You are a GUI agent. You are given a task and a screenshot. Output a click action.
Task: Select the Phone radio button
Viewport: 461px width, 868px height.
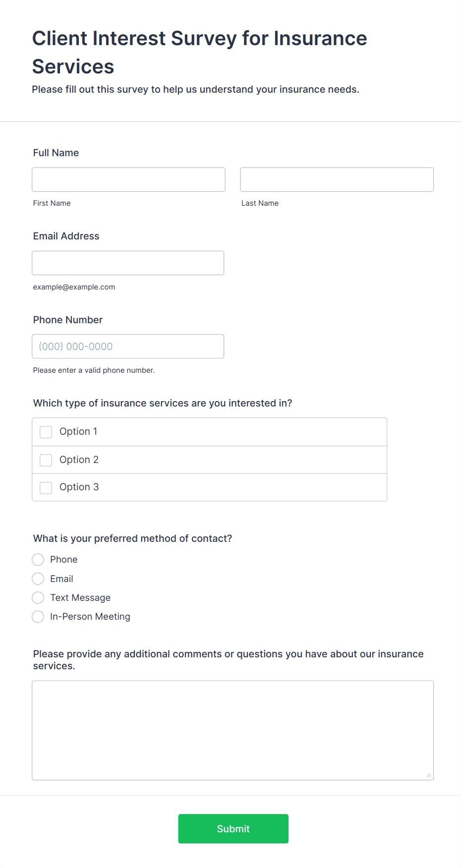point(38,560)
